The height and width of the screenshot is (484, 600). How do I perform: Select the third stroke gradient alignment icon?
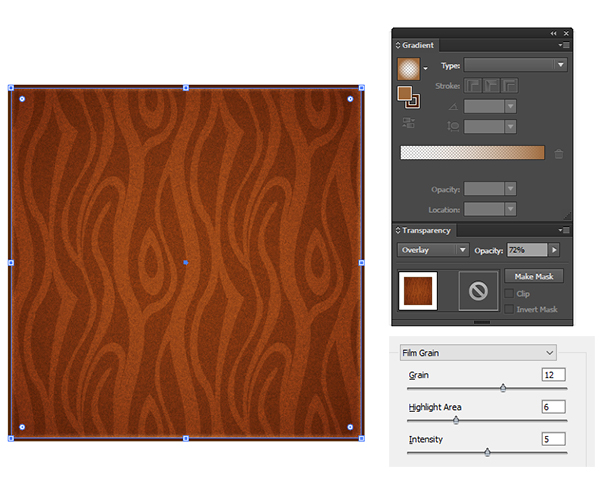tap(510, 86)
